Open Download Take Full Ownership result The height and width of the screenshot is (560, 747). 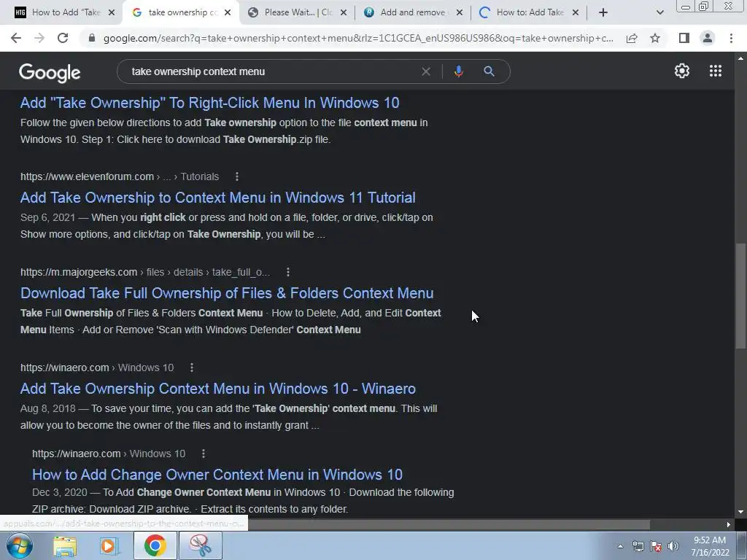pos(227,293)
